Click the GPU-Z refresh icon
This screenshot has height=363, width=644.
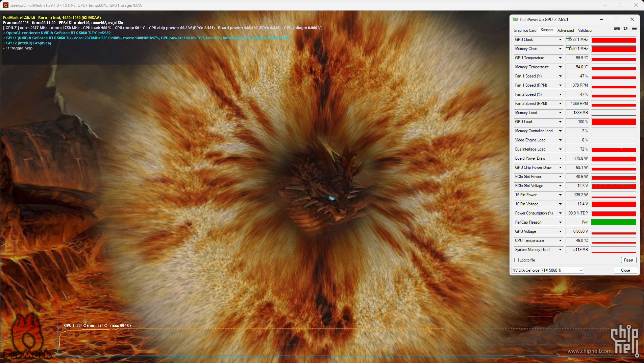(625, 29)
